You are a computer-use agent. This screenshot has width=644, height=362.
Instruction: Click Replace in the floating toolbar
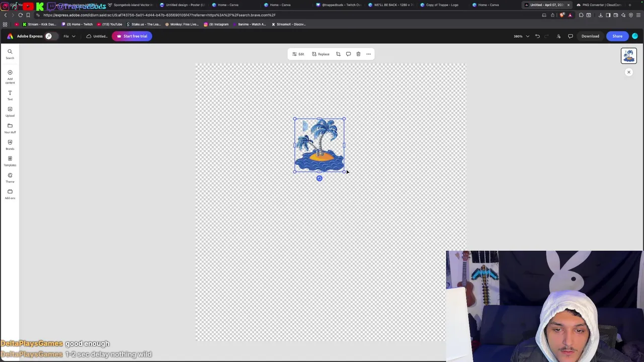pos(320,54)
